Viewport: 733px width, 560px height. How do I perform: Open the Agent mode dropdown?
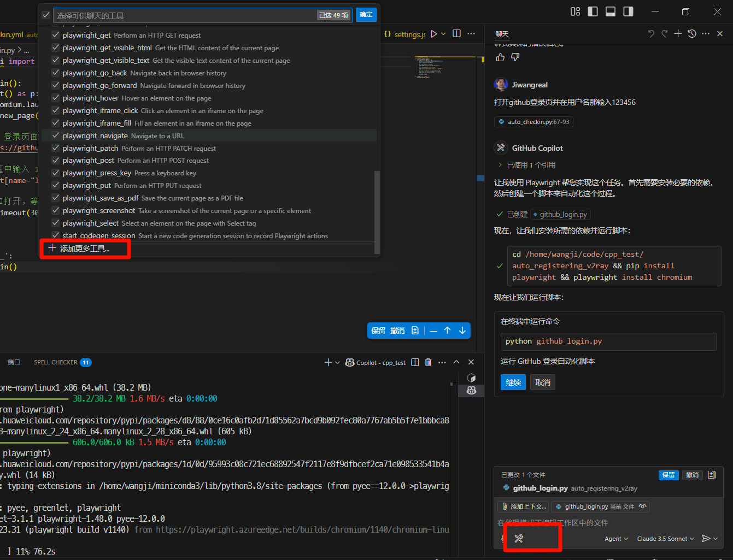tap(616, 539)
